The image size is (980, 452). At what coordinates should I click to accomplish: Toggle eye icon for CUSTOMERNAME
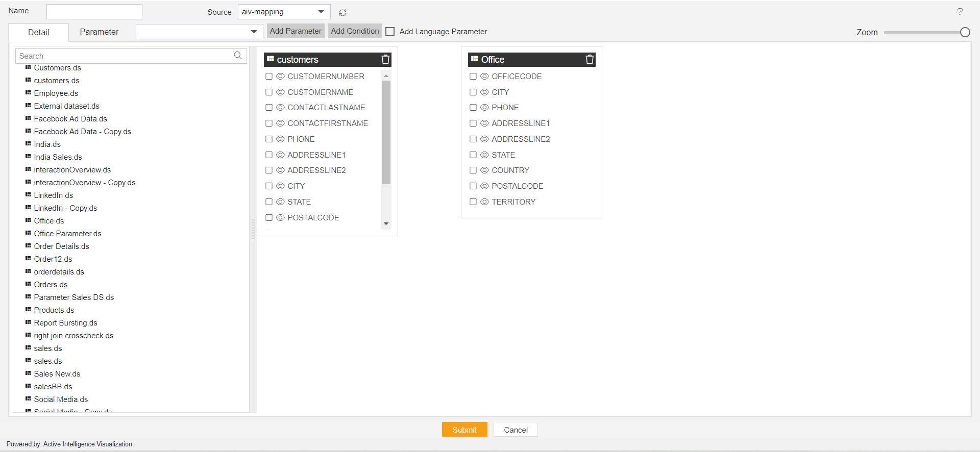[280, 92]
